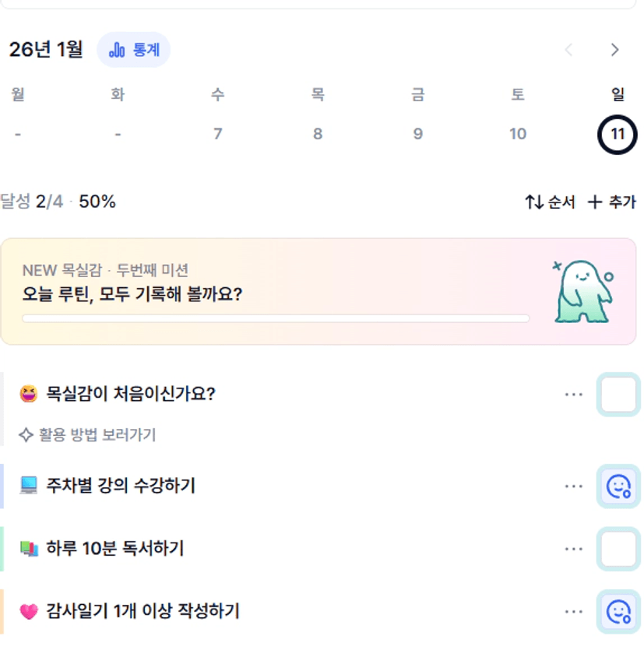
Task: Select date 11 on the week calendar
Action: (618, 134)
